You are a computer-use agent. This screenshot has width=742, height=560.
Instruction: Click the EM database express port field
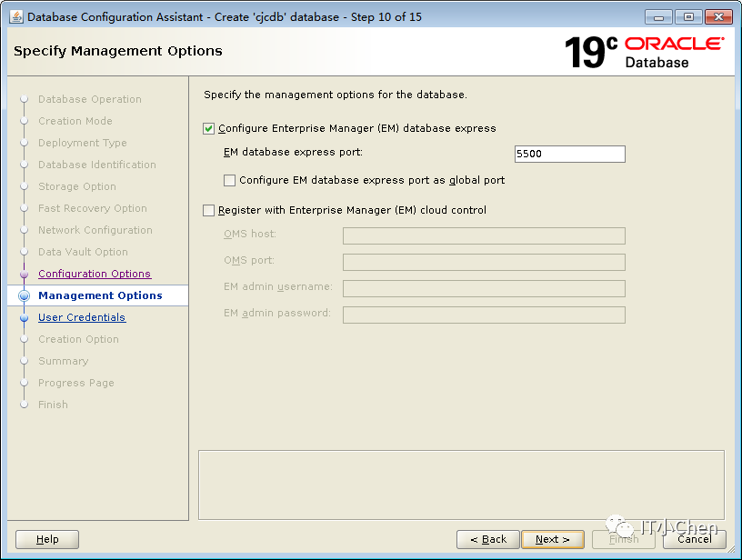pos(570,154)
